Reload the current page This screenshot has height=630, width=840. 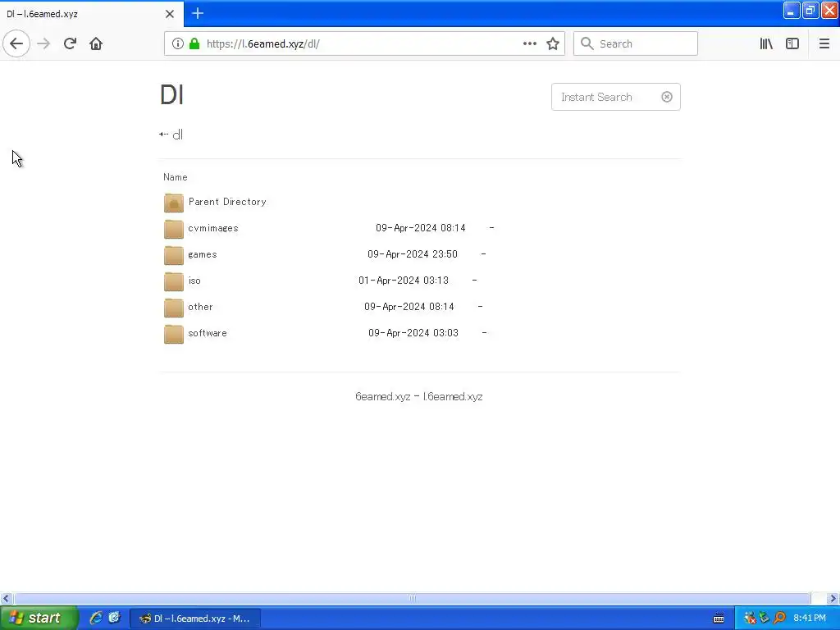pyautogui.click(x=70, y=43)
